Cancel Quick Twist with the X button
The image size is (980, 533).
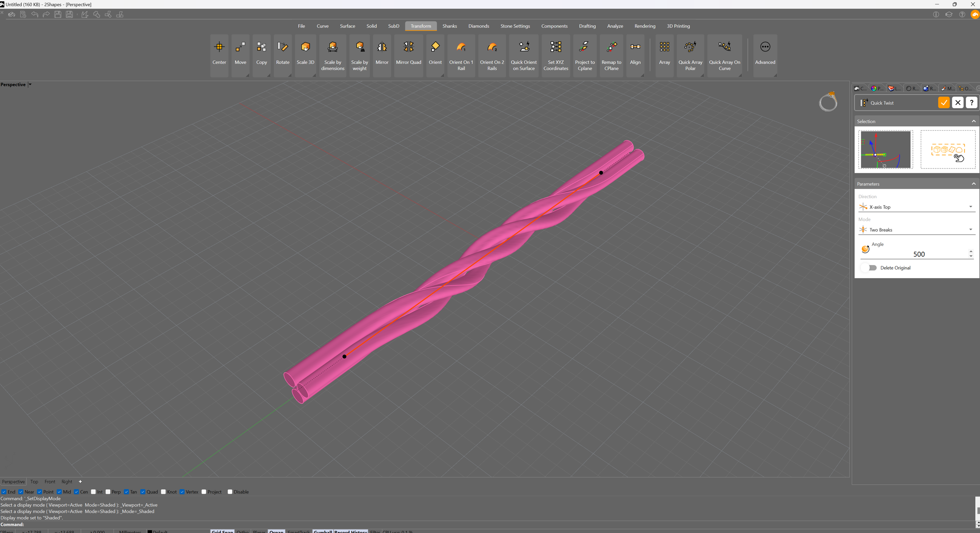coord(957,103)
